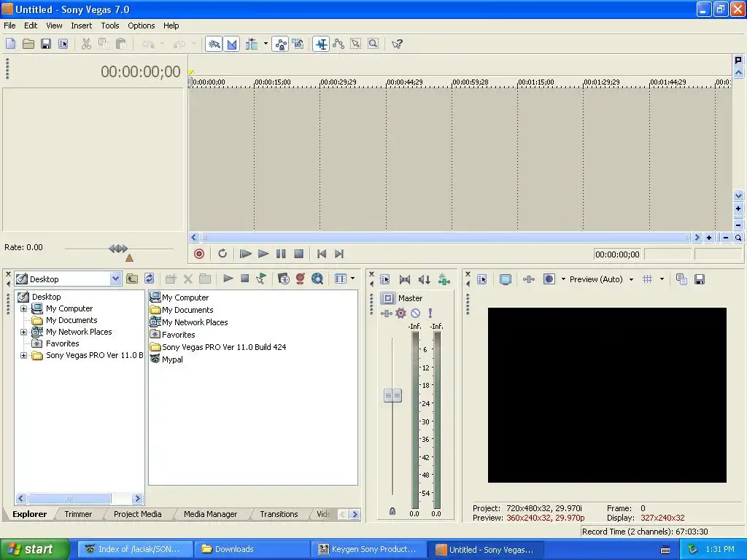Select the Envelope Edit tool
The width and height of the screenshot is (747, 560).
(338, 44)
